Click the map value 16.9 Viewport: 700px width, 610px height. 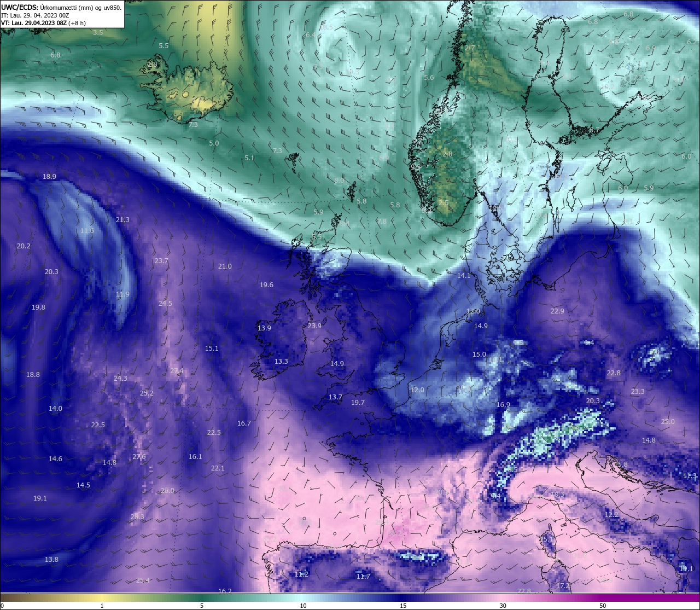pos(503,405)
